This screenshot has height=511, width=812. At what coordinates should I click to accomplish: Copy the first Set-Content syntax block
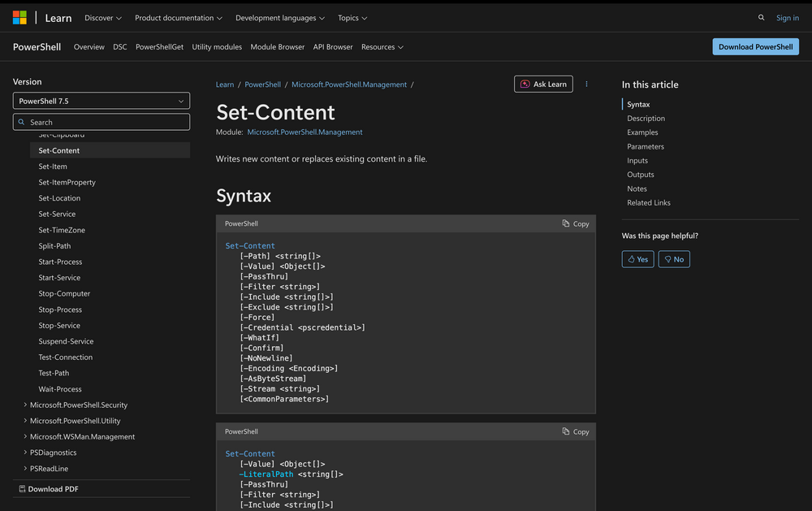(576, 223)
